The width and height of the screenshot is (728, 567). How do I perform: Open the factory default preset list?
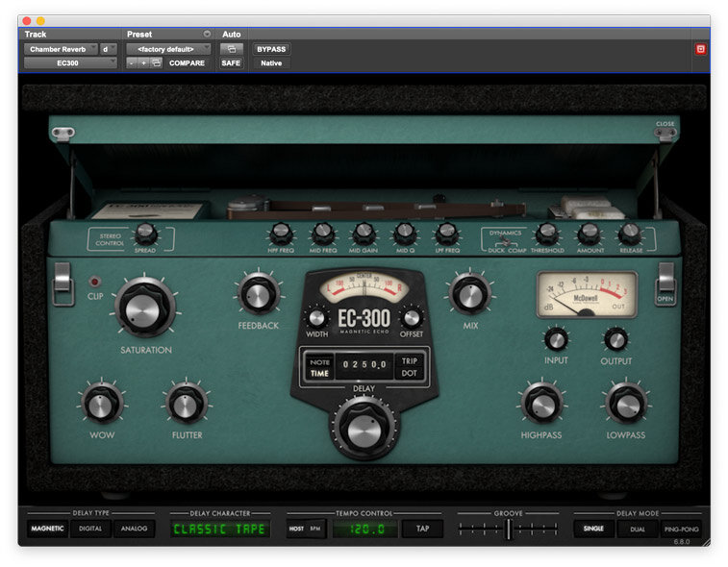point(168,49)
